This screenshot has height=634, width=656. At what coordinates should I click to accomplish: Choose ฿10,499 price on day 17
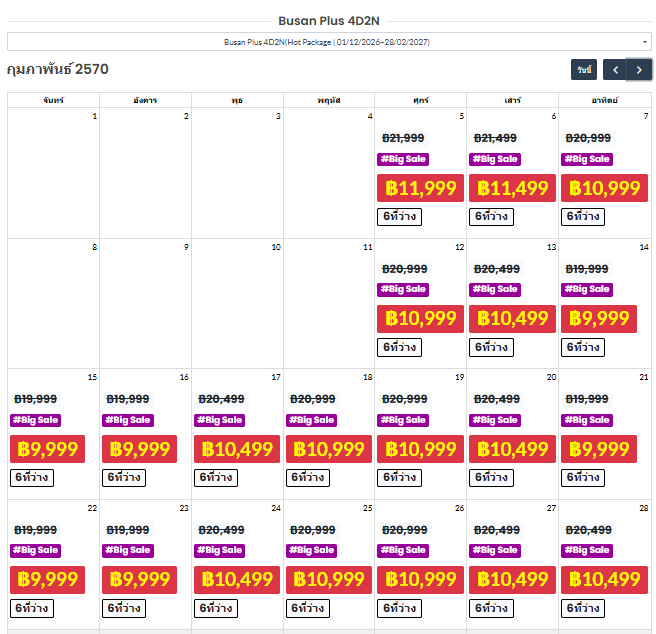237,449
